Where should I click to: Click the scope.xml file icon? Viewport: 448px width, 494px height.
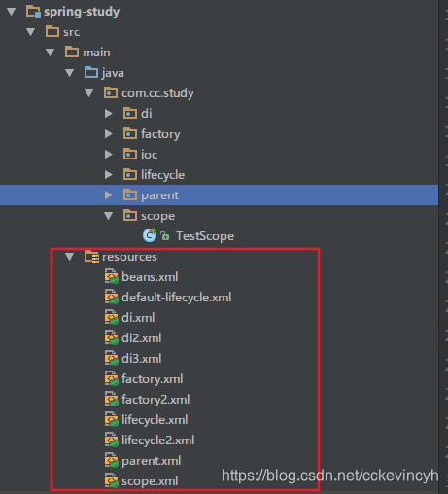[x=111, y=481]
